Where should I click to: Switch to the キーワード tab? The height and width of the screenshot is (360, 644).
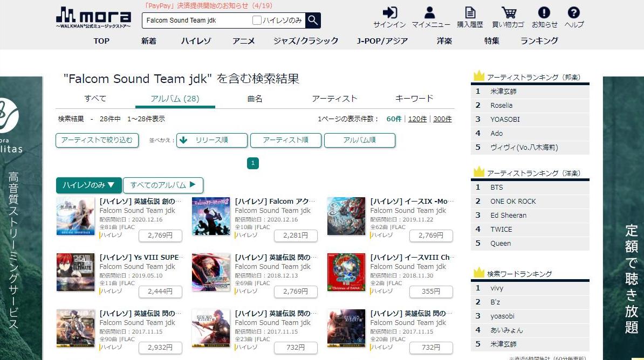click(x=414, y=99)
